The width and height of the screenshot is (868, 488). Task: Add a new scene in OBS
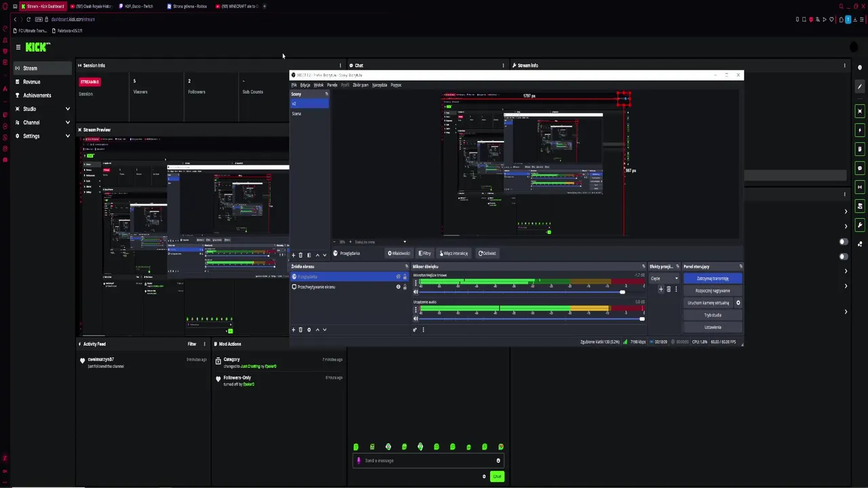(x=293, y=255)
